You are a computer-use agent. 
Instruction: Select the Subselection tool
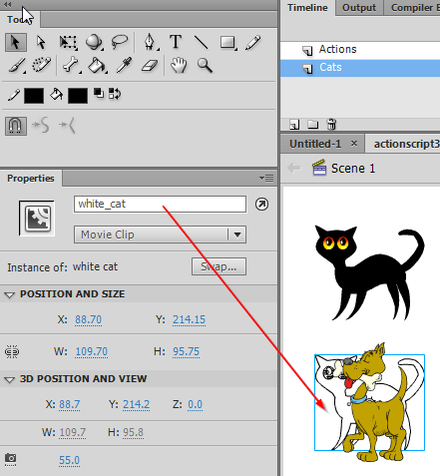pos(41,42)
